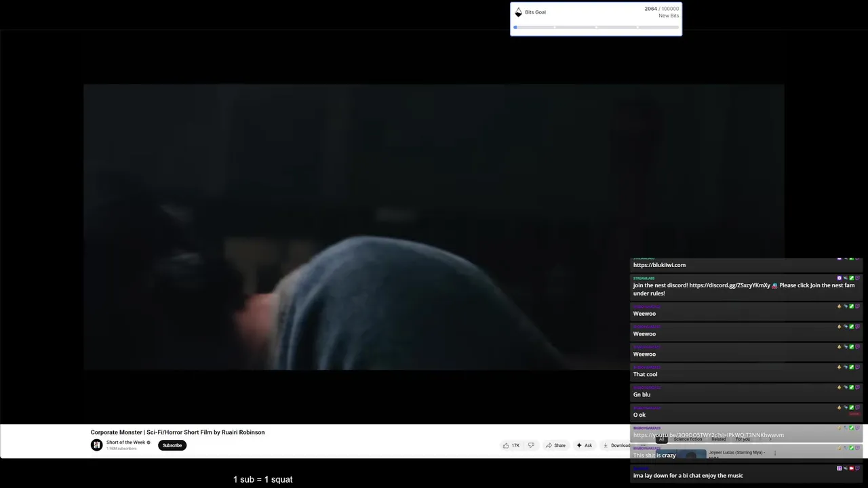This screenshot has height=488, width=868.
Task: Open the Short of the Week channel name
Action: tap(125, 443)
